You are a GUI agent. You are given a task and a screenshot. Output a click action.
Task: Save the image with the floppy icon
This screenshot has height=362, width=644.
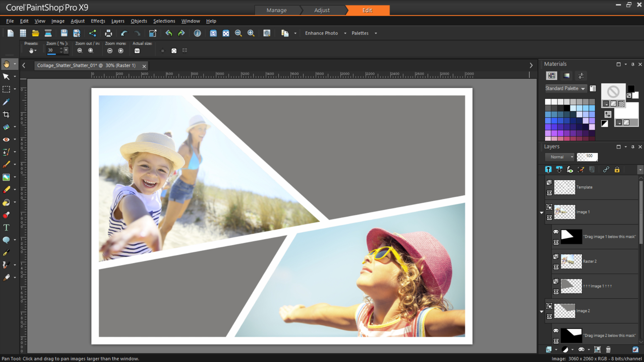64,33
